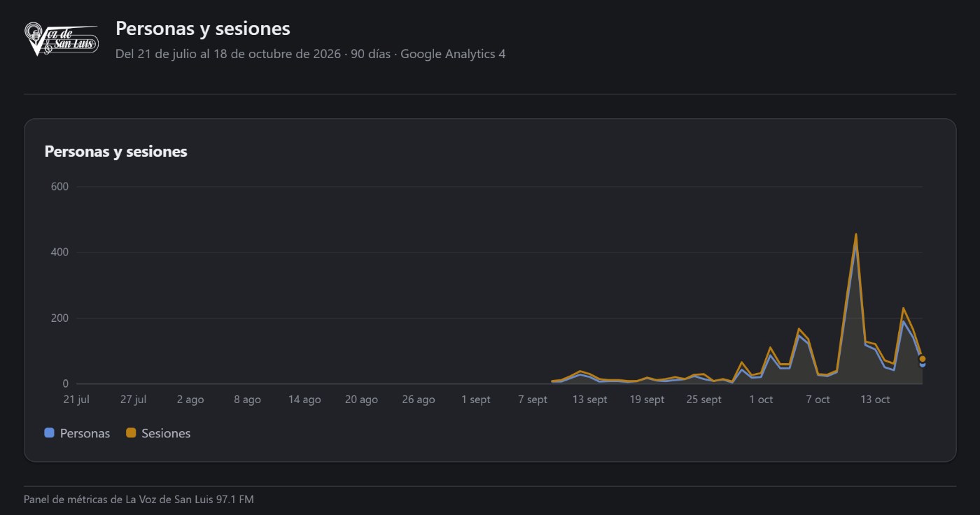Click the x-axis label 25 sept
This screenshot has height=515, width=980.
[x=703, y=400]
